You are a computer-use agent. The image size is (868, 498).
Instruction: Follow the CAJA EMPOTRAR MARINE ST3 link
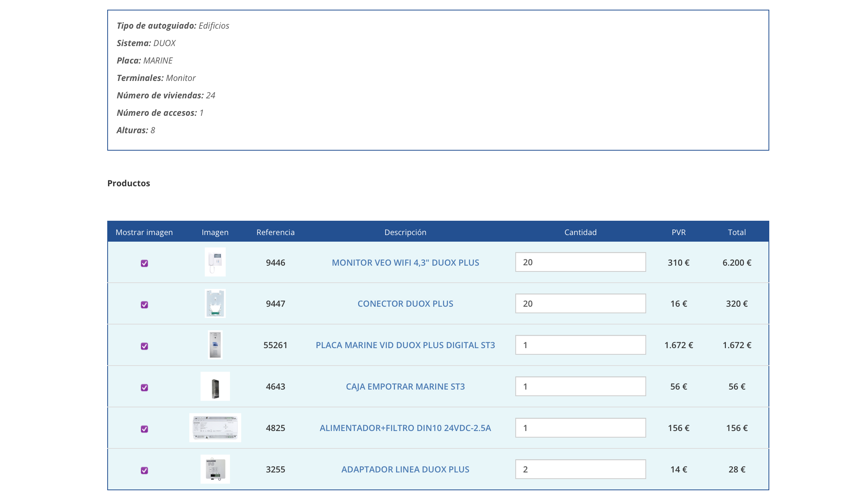pos(405,386)
